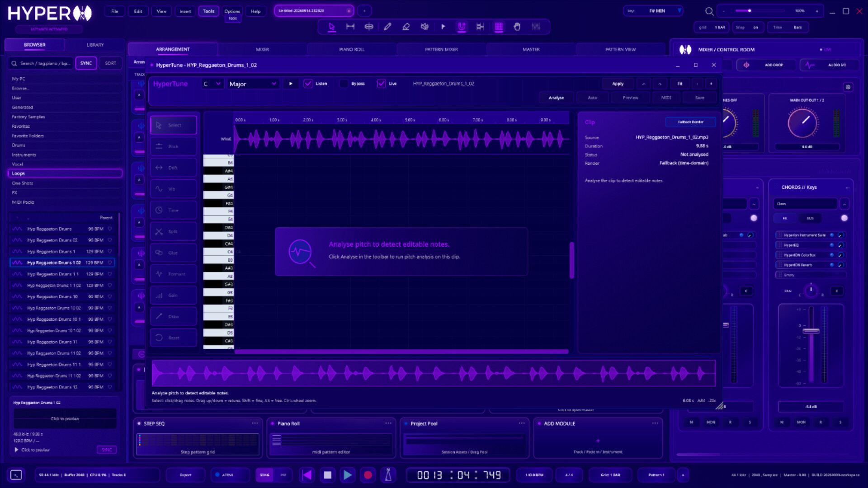Select the mute speaker tool in the top toolbar
Image resolution: width=868 pixels, height=488 pixels.
(425, 27)
